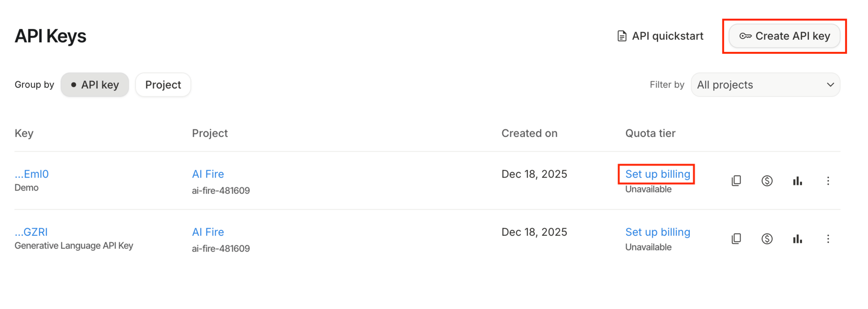Click the Create API key button
868x309 pixels.
point(784,36)
